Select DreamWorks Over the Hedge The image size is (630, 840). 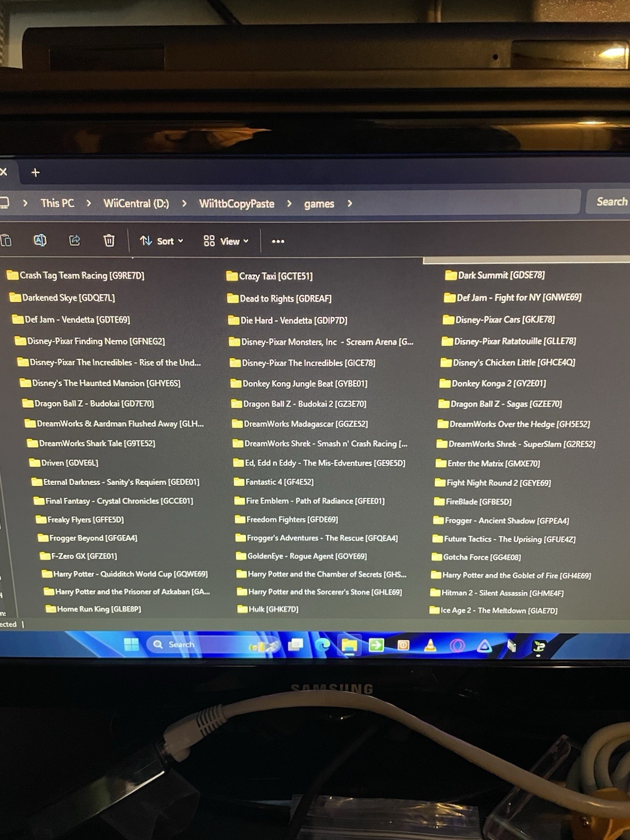tap(513, 424)
